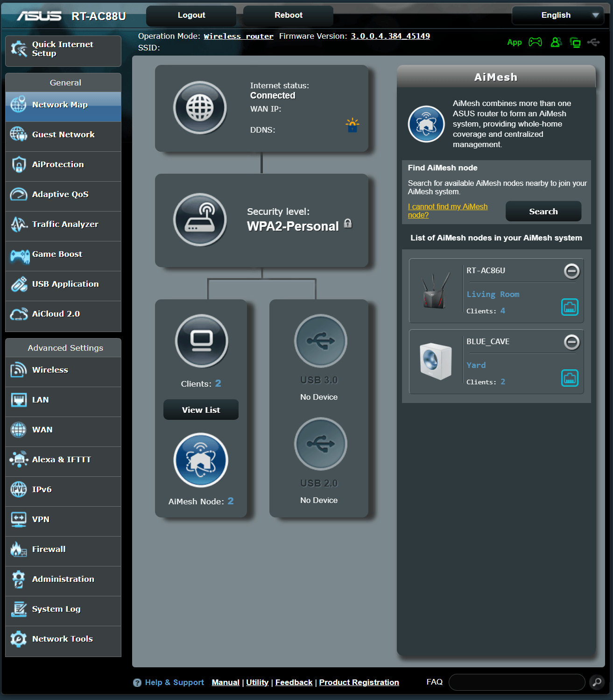Click the Wireless router operation mode link
The height and width of the screenshot is (700, 613).
click(x=239, y=36)
